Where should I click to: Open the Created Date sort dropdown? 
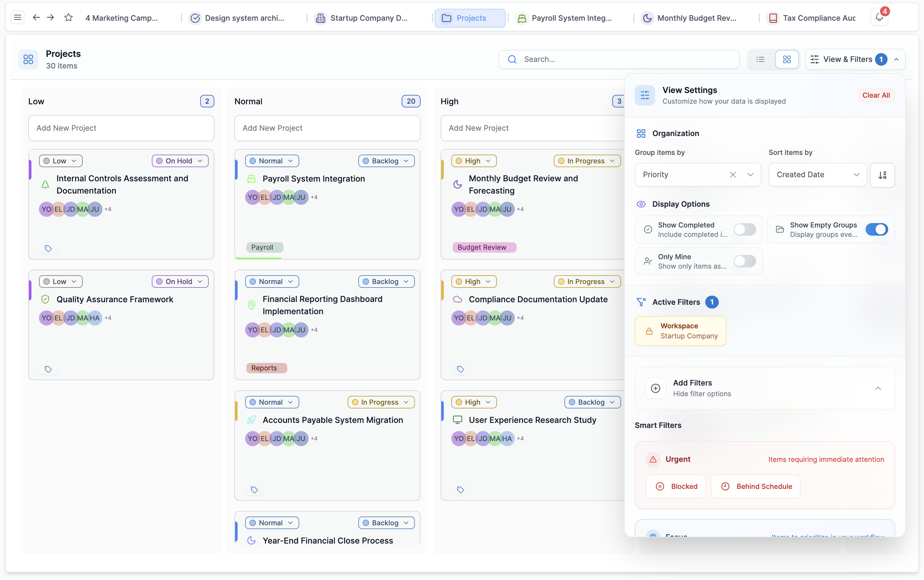817,175
